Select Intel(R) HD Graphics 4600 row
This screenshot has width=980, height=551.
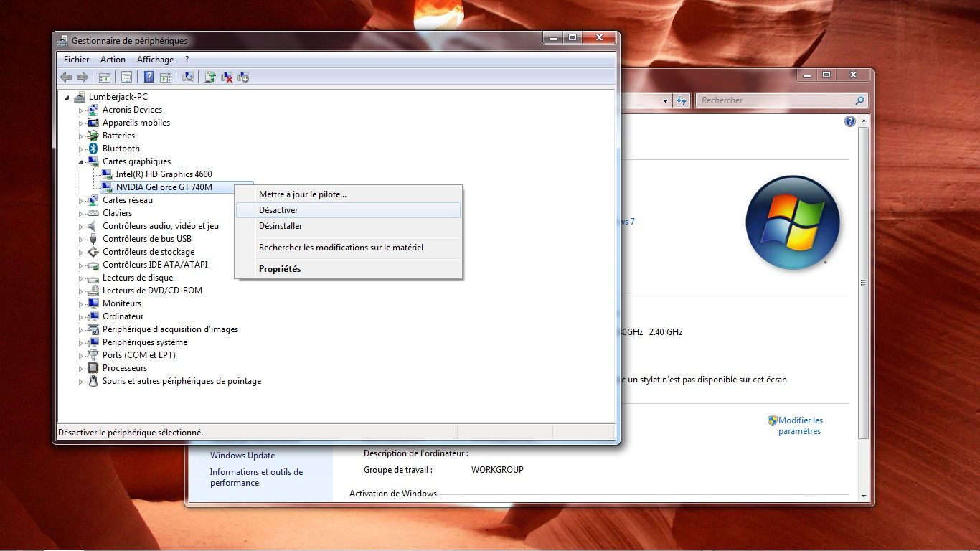pos(164,174)
